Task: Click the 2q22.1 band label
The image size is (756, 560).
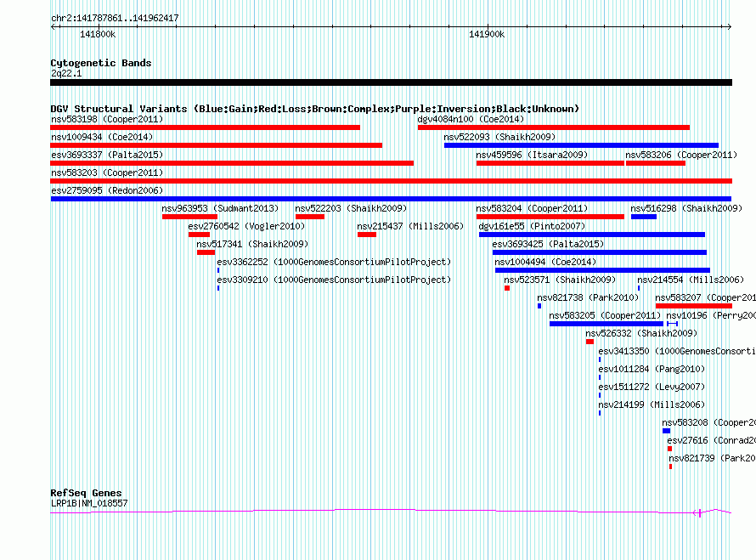Action: point(66,73)
